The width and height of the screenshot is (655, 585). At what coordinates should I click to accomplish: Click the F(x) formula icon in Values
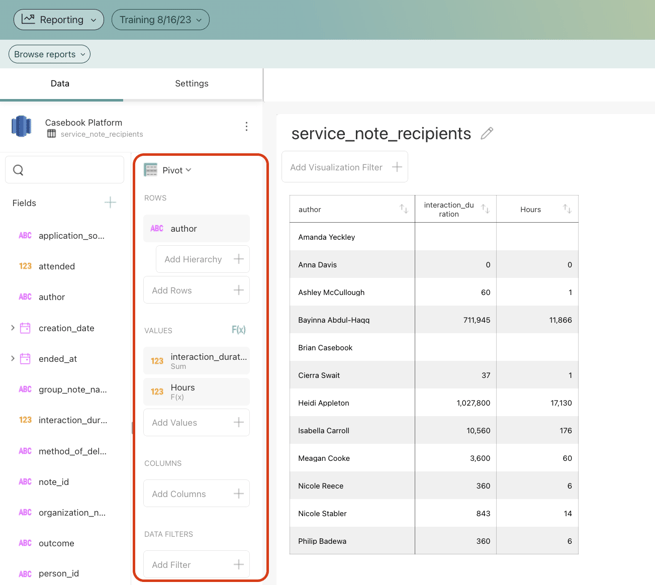(x=238, y=330)
